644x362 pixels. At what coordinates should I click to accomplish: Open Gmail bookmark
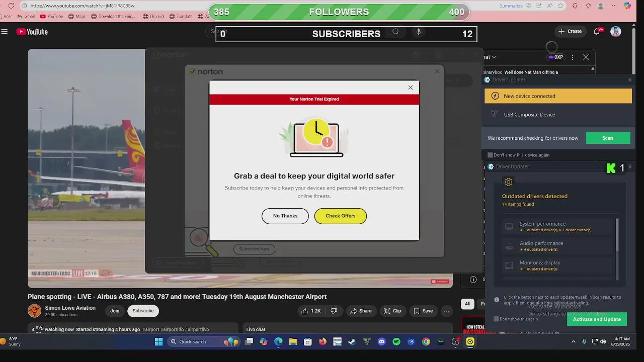pyautogui.click(x=26, y=16)
